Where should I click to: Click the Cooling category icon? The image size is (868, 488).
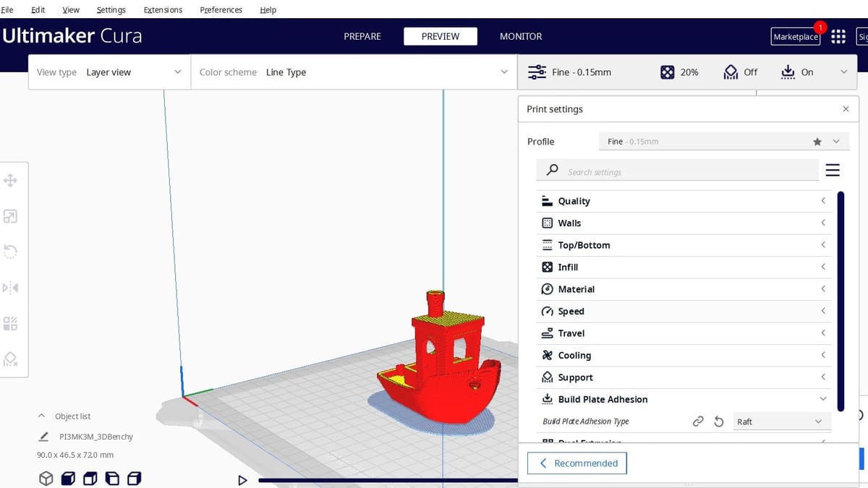(548, 356)
